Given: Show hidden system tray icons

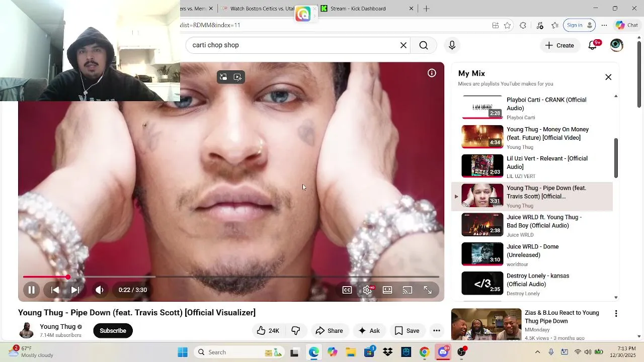Looking at the screenshot, I should click(537, 352).
